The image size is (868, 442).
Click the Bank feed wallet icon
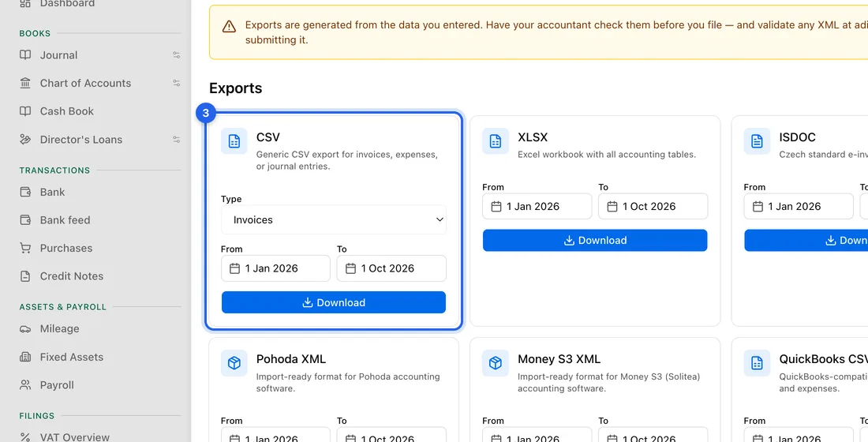[25, 220]
